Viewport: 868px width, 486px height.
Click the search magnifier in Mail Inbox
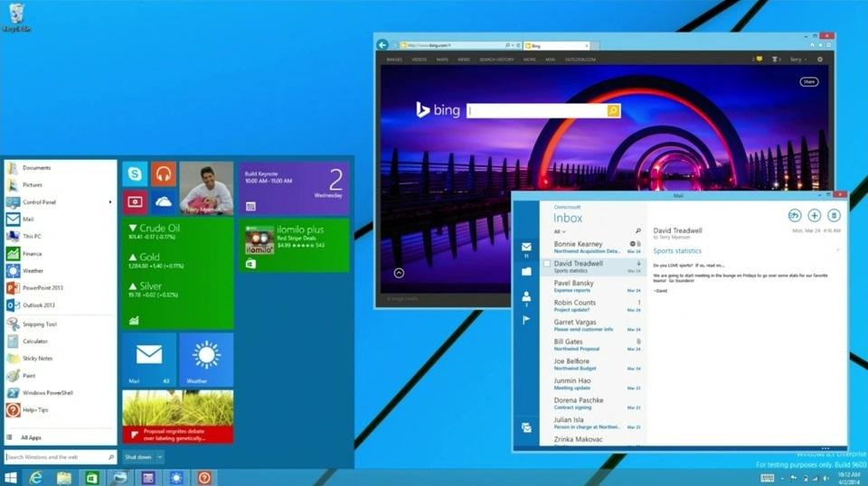[637, 231]
